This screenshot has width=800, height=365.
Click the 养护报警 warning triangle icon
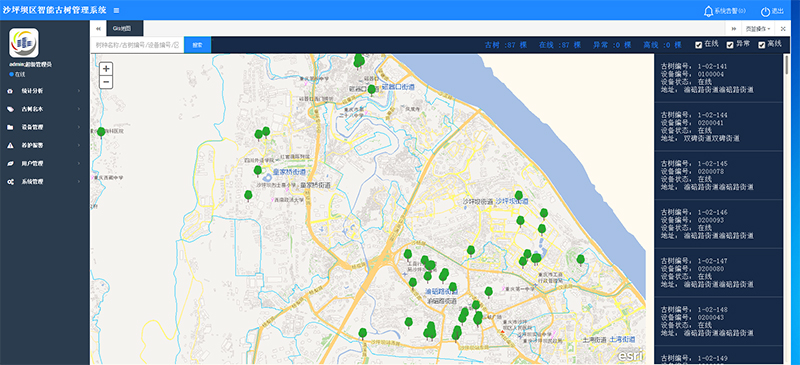click(x=10, y=145)
